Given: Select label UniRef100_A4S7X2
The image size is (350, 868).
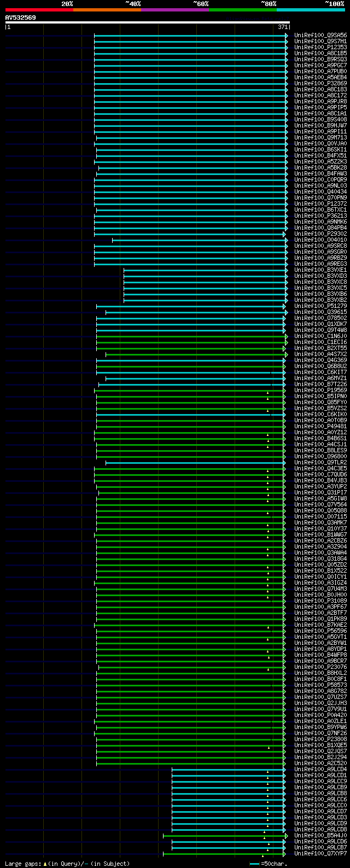Looking at the screenshot, I should (x=320, y=354).
